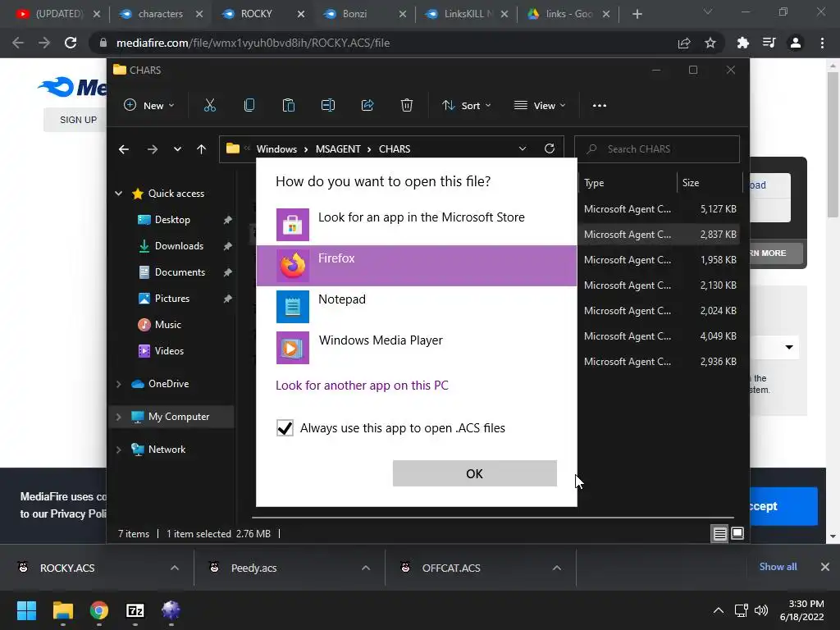Click the Cut scissors icon in Explorer toolbar
Image resolution: width=840 pixels, height=630 pixels.
(209, 106)
